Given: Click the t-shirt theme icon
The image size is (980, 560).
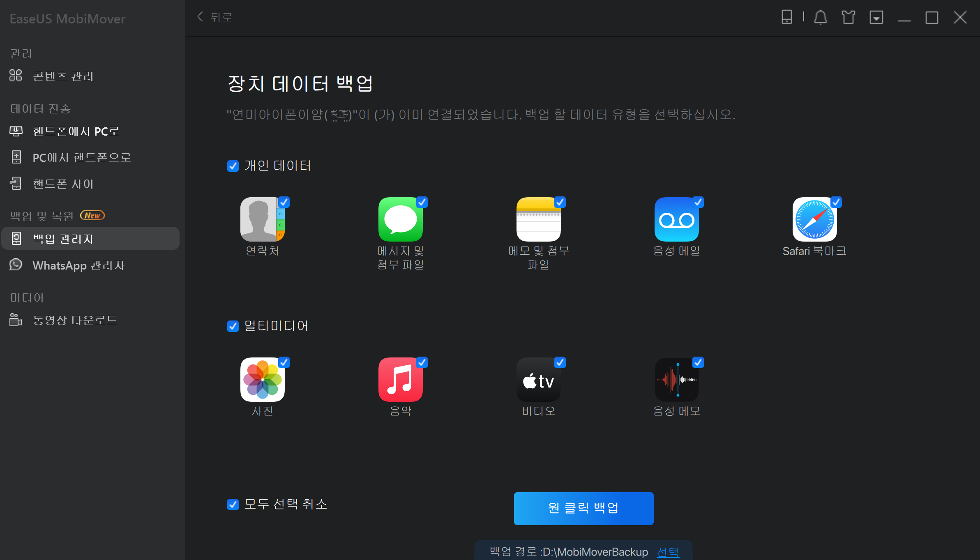Looking at the screenshot, I should 848,17.
